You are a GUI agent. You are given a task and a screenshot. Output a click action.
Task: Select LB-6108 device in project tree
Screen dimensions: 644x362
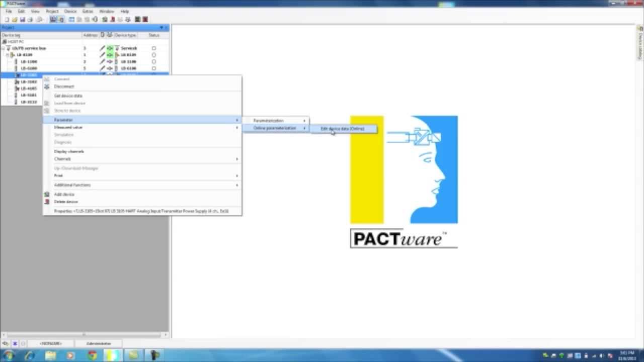coord(29,68)
